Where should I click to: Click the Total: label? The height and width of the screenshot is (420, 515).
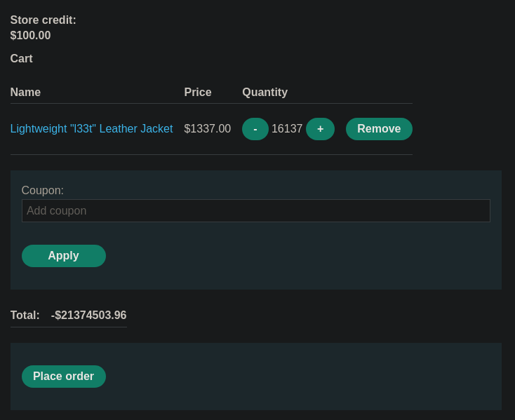click(x=25, y=316)
